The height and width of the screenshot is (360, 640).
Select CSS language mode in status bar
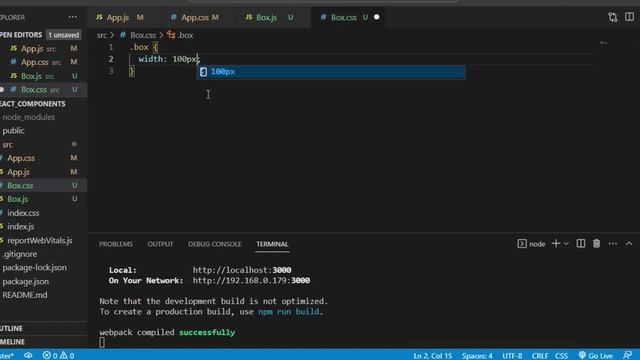pos(561,356)
